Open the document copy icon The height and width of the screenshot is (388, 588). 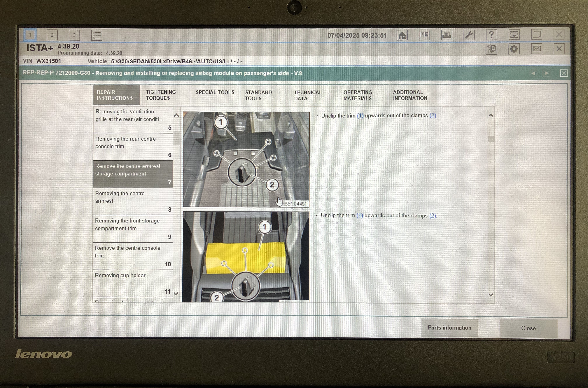pyautogui.click(x=491, y=49)
